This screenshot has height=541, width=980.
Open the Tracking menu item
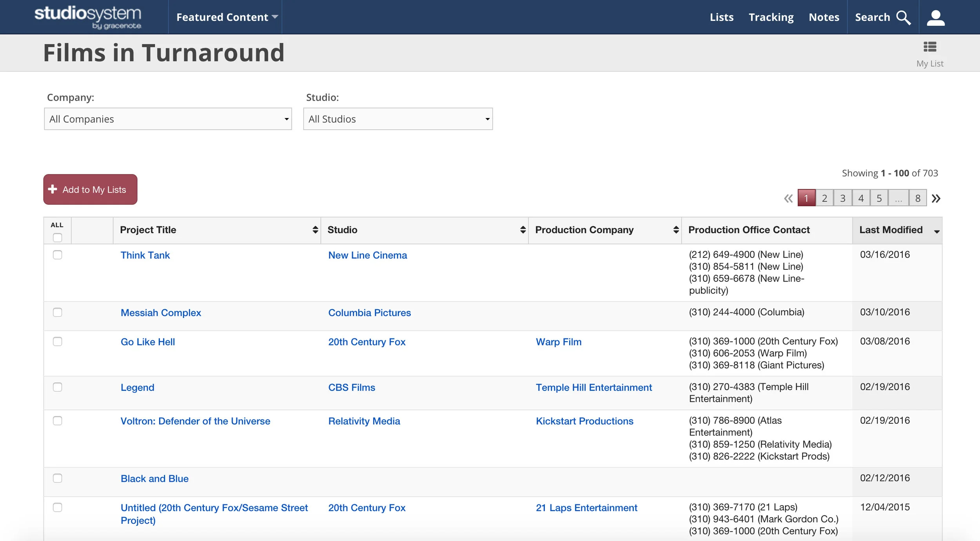pyautogui.click(x=771, y=17)
